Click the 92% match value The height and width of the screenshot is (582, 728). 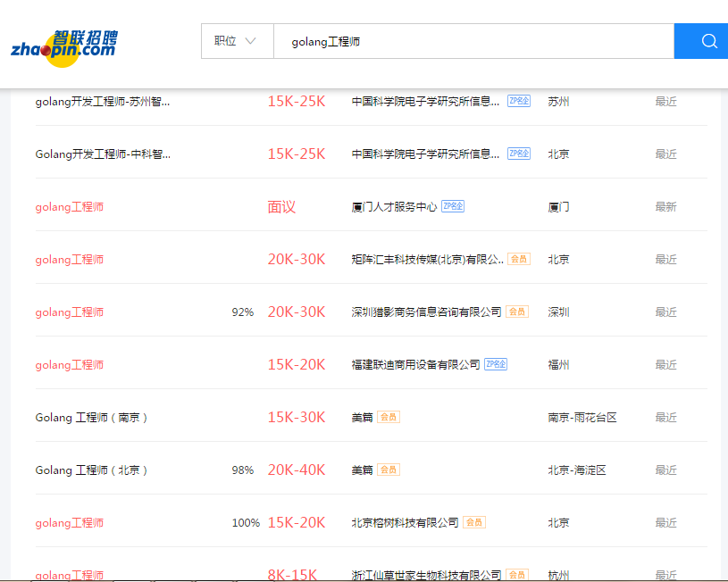(x=242, y=312)
